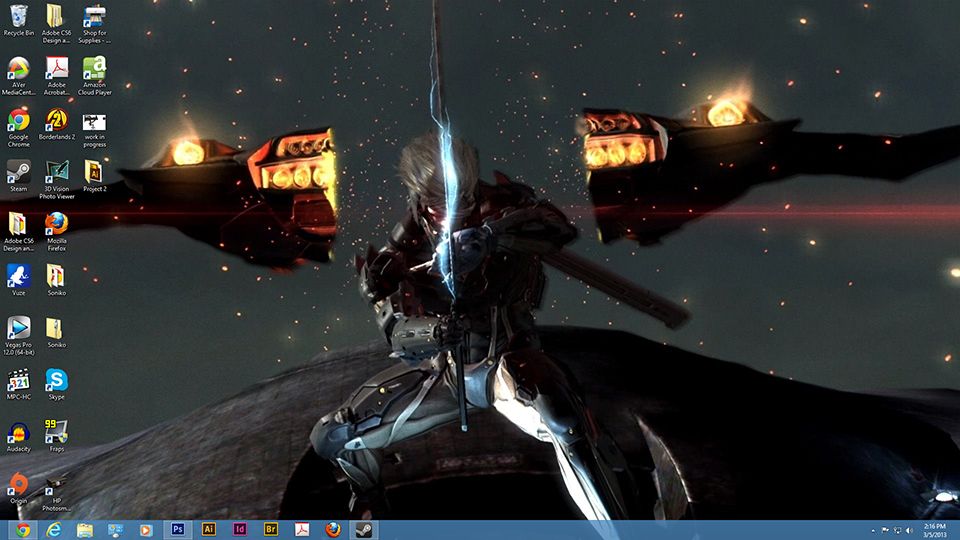Open network status tray icon
Screen dimensions: 960x540
click(897, 530)
